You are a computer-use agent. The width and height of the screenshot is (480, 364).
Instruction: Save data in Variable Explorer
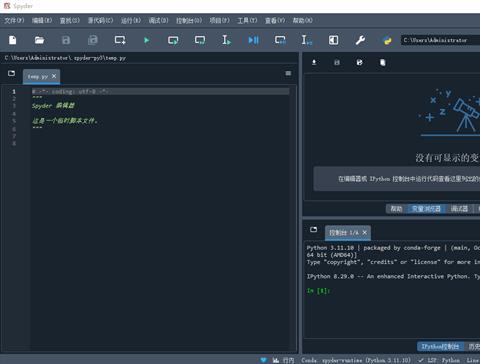click(x=337, y=62)
